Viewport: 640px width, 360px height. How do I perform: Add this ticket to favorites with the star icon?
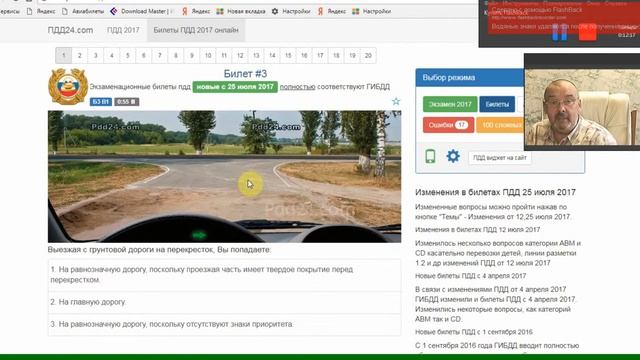396,101
